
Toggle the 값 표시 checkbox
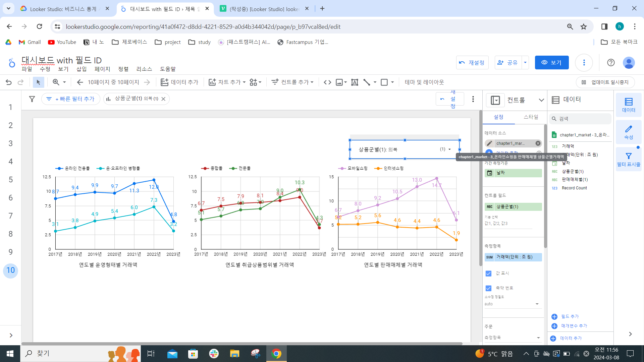click(x=488, y=274)
